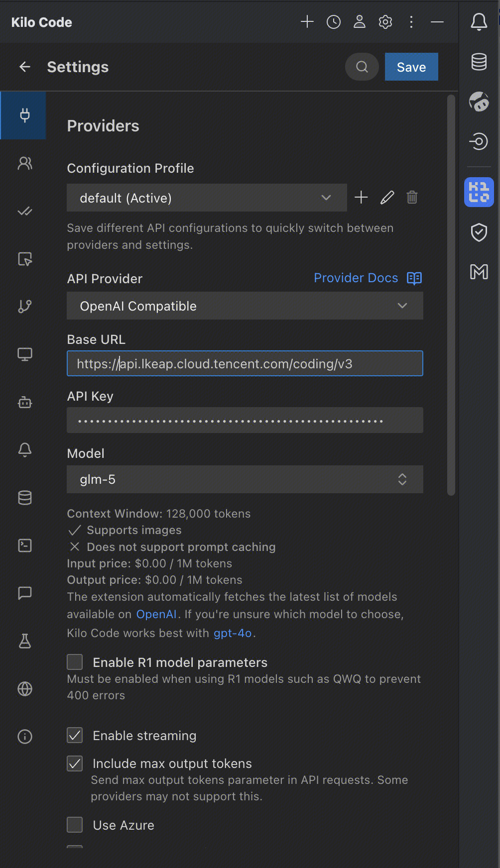Image resolution: width=500 pixels, height=868 pixels.
Task: Open the Provider Docs link
Action: [x=356, y=278]
